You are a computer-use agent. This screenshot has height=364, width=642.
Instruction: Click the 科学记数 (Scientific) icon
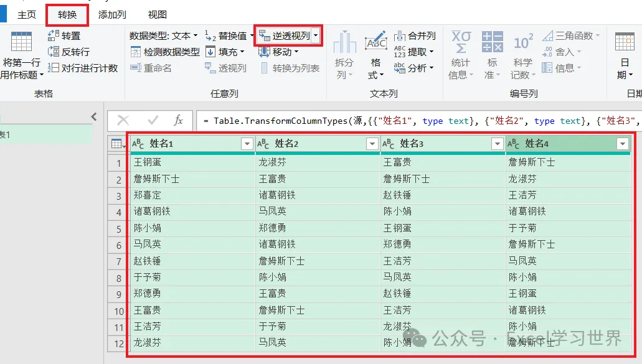pos(523,42)
